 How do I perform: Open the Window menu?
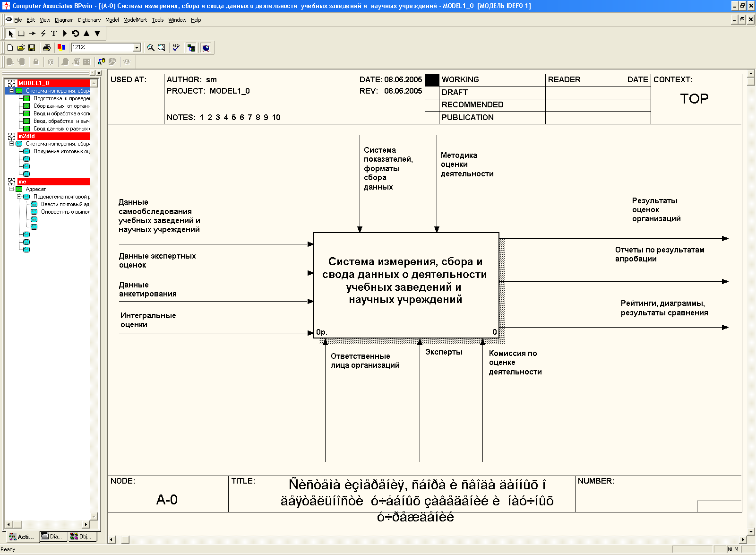click(x=177, y=20)
